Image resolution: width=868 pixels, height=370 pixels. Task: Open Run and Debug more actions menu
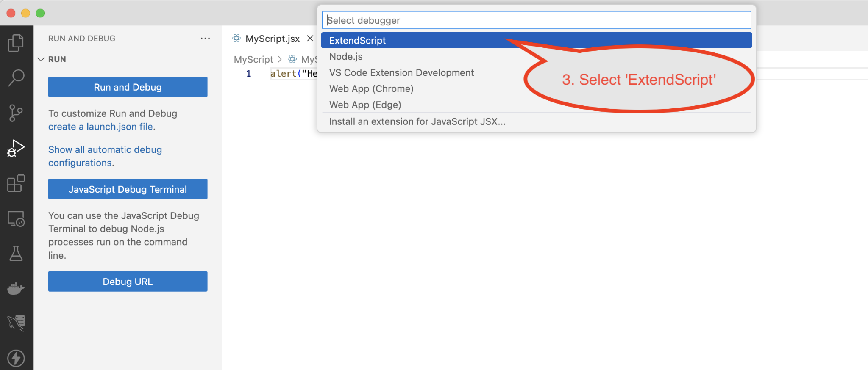pos(205,39)
